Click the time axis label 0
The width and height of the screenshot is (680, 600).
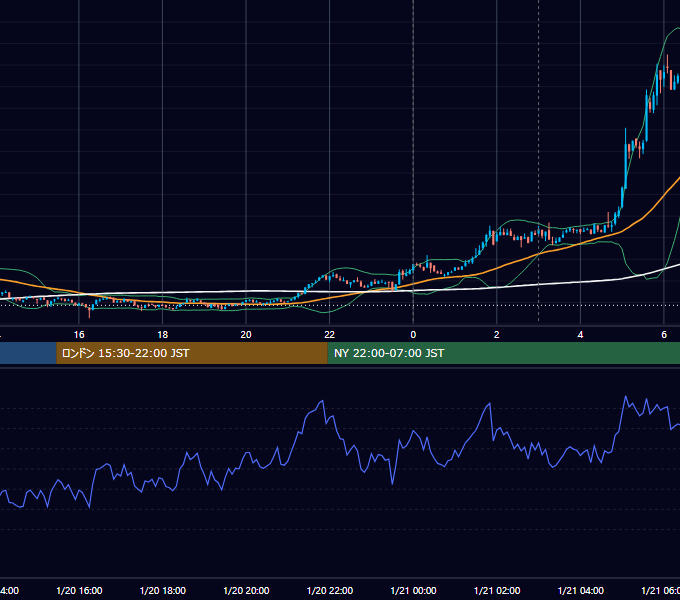tap(413, 335)
